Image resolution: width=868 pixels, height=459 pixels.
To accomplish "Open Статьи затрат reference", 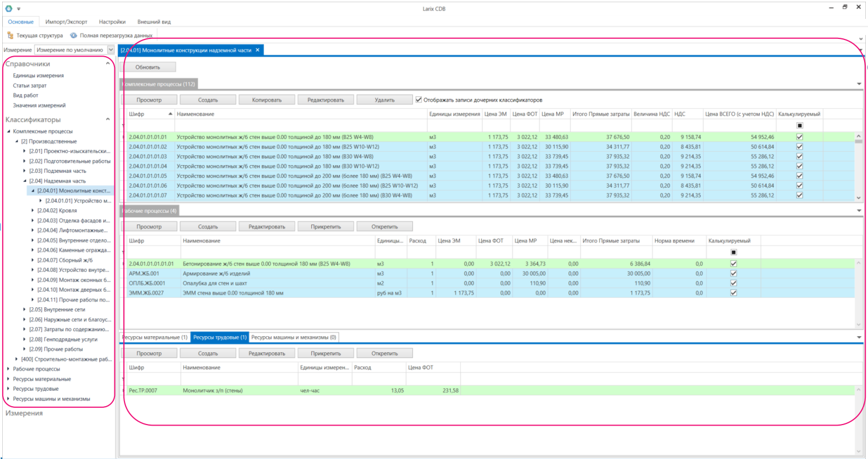I will [x=29, y=86].
